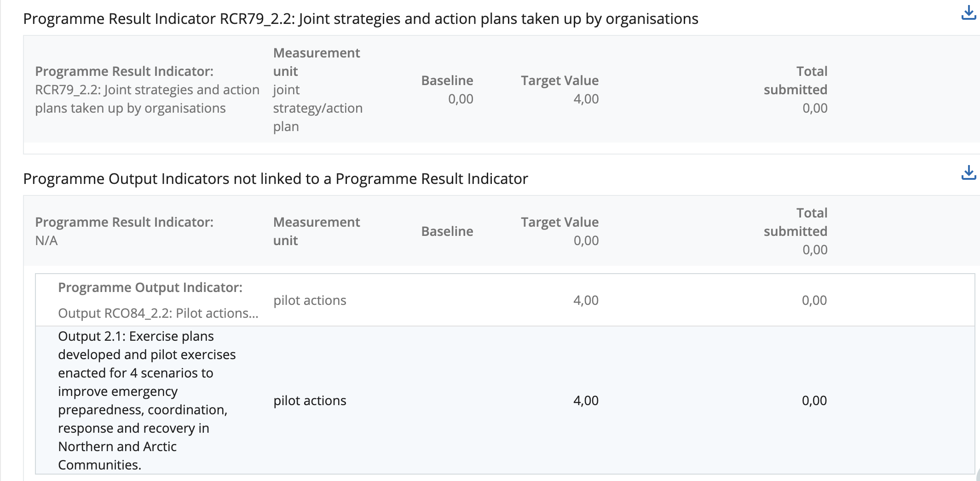This screenshot has height=481, width=980.
Task: Click Target Value 4,00 in RCR79_2.2 table
Action: [586, 99]
